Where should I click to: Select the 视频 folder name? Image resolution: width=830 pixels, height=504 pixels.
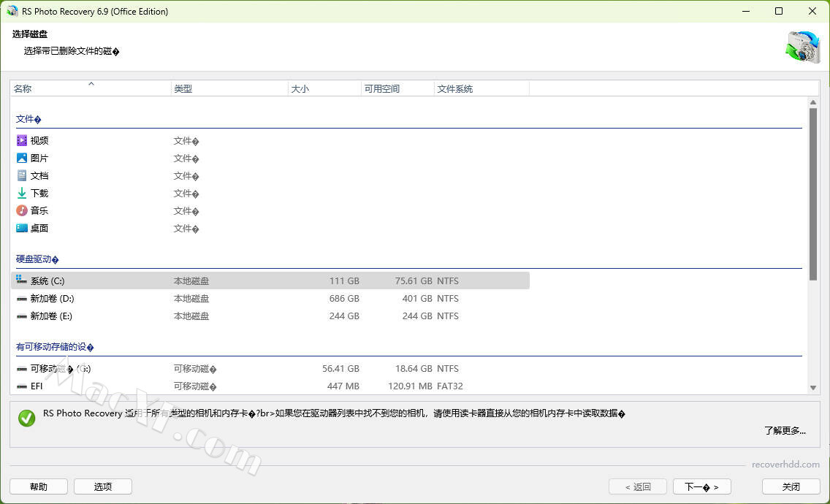tap(39, 140)
